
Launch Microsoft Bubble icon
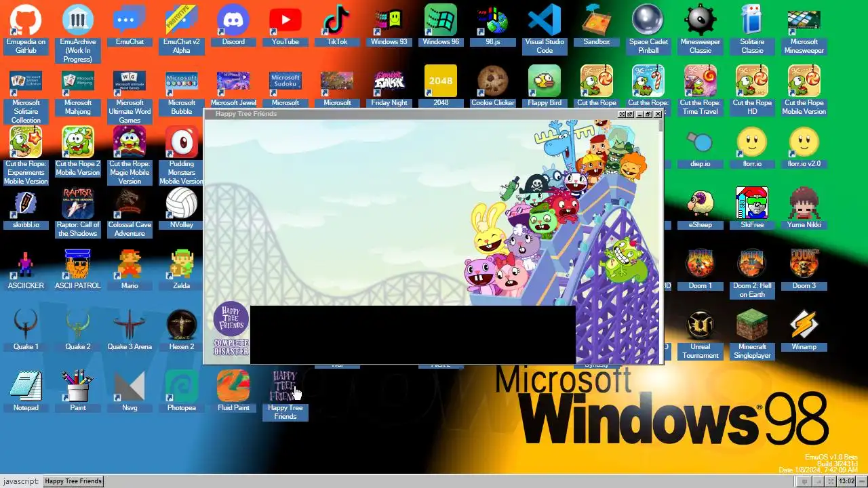pos(182,82)
